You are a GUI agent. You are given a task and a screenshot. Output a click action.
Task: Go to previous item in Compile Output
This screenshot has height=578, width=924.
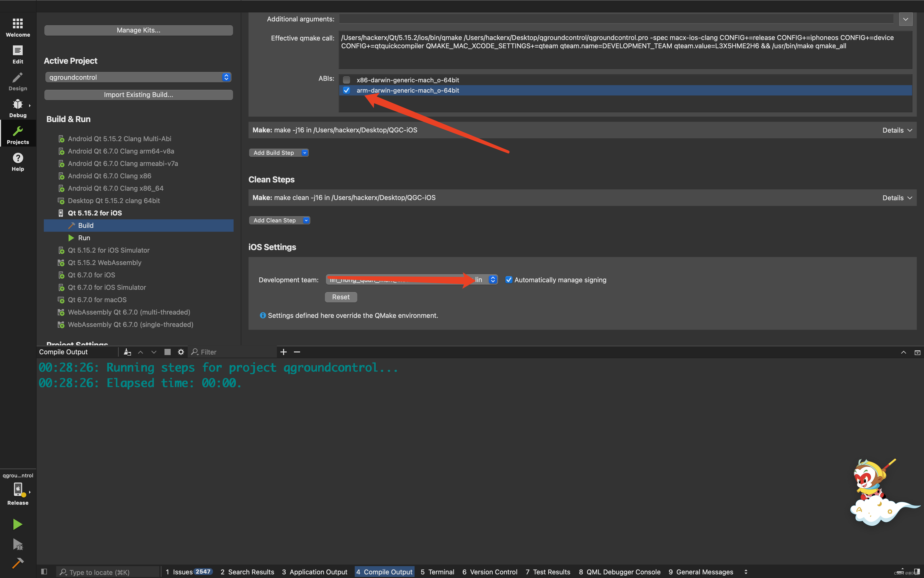pos(141,352)
